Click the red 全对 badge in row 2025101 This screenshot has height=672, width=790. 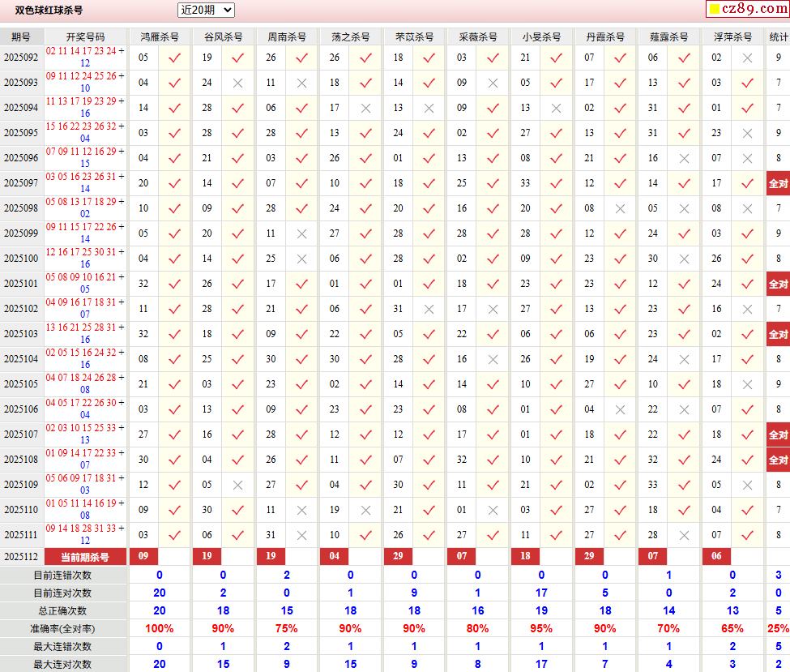tap(778, 284)
